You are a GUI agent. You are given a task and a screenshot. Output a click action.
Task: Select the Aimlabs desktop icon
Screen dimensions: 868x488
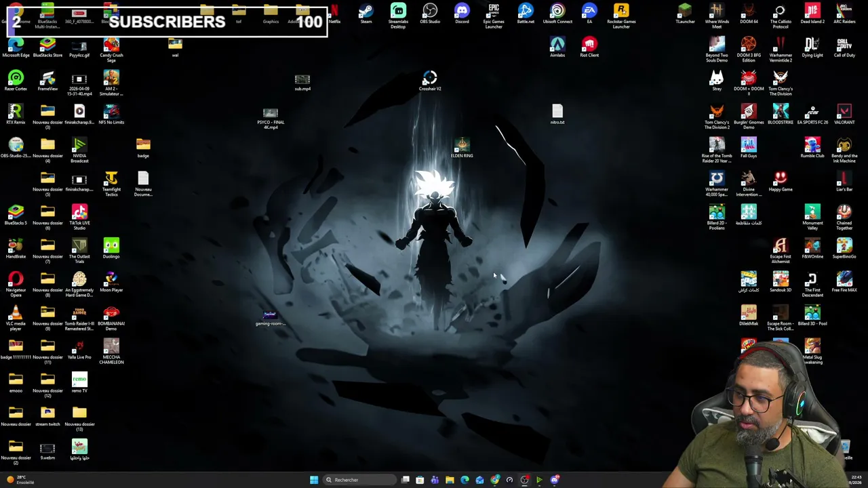(x=557, y=47)
